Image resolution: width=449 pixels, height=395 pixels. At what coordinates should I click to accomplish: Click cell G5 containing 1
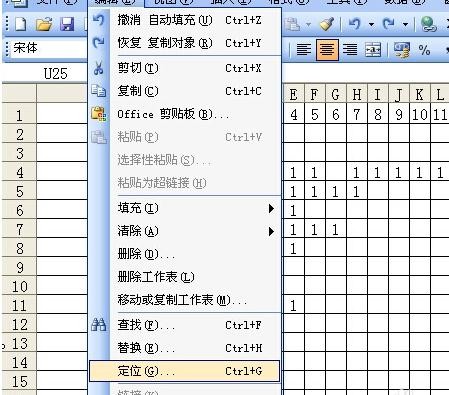click(336, 191)
